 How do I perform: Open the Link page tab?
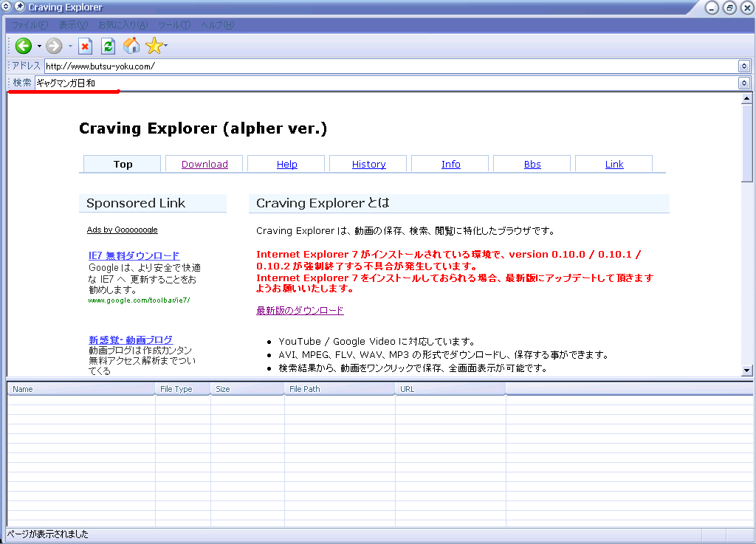click(x=614, y=165)
